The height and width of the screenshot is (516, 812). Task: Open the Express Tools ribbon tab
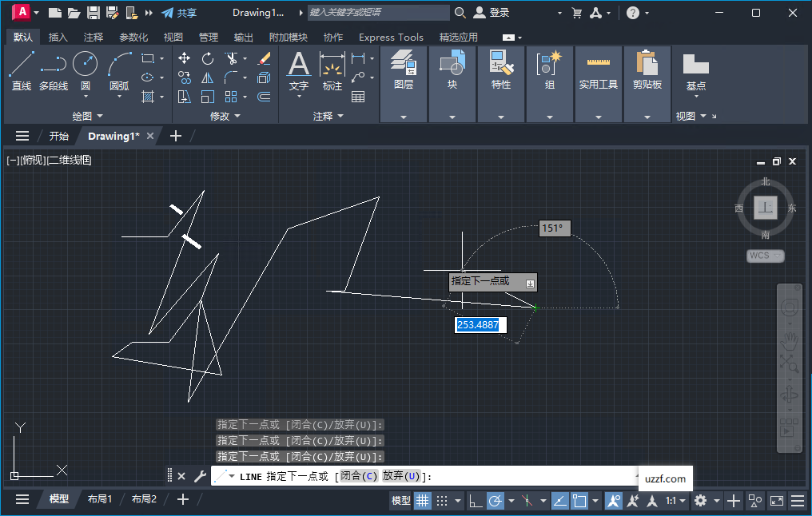click(391, 37)
